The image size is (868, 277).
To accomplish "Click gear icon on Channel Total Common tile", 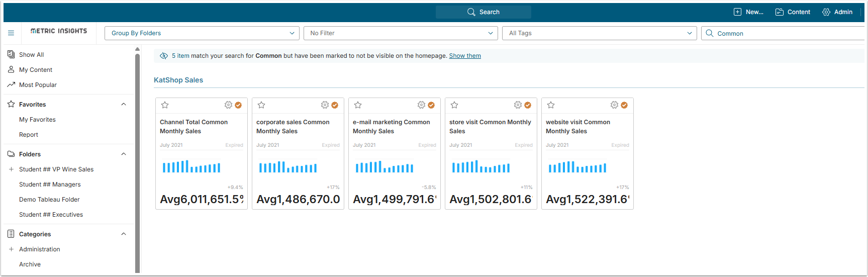I will tap(228, 105).
